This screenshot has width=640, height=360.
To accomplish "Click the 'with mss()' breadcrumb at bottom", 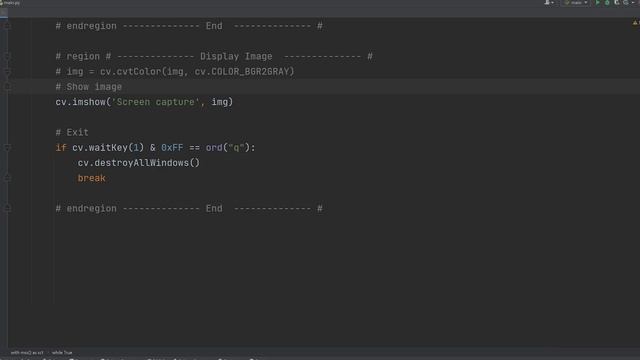I will point(27,352).
